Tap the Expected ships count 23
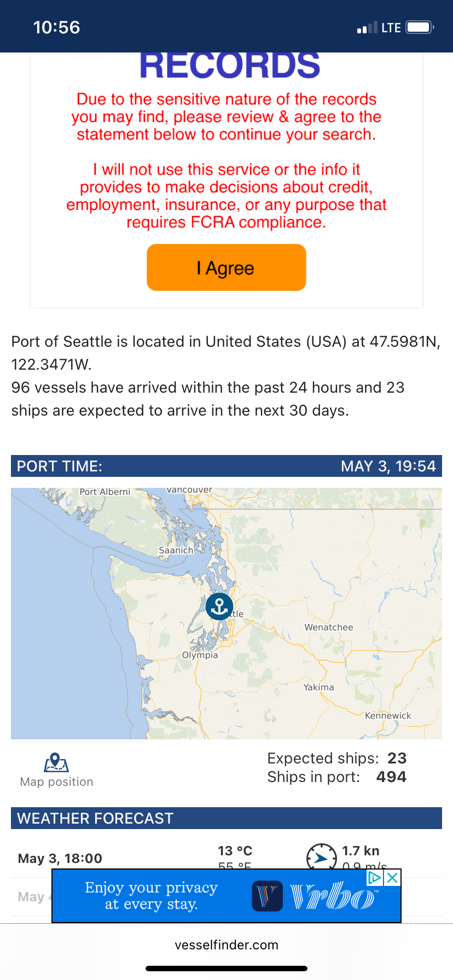Image resolution: width=453 pixels, height=980 pixels. pyautogui.click(x=397, y=758)
